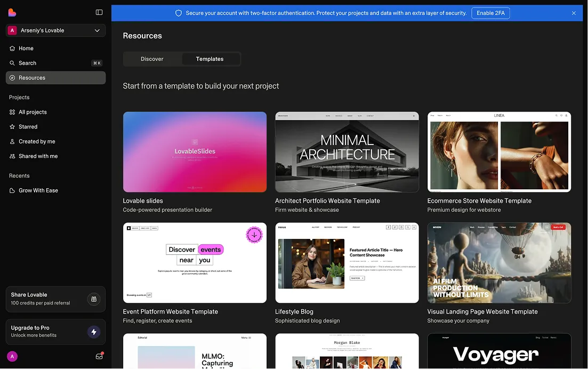
Task: Click the Lovable heart logo
Action: 13,12
